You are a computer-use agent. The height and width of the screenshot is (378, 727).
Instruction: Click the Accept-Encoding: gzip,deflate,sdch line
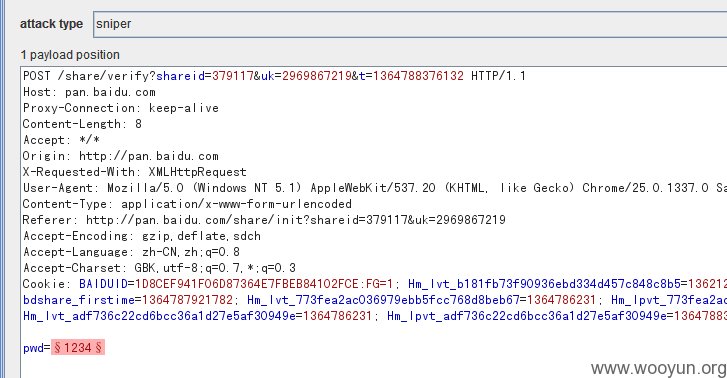coord(141,236)
